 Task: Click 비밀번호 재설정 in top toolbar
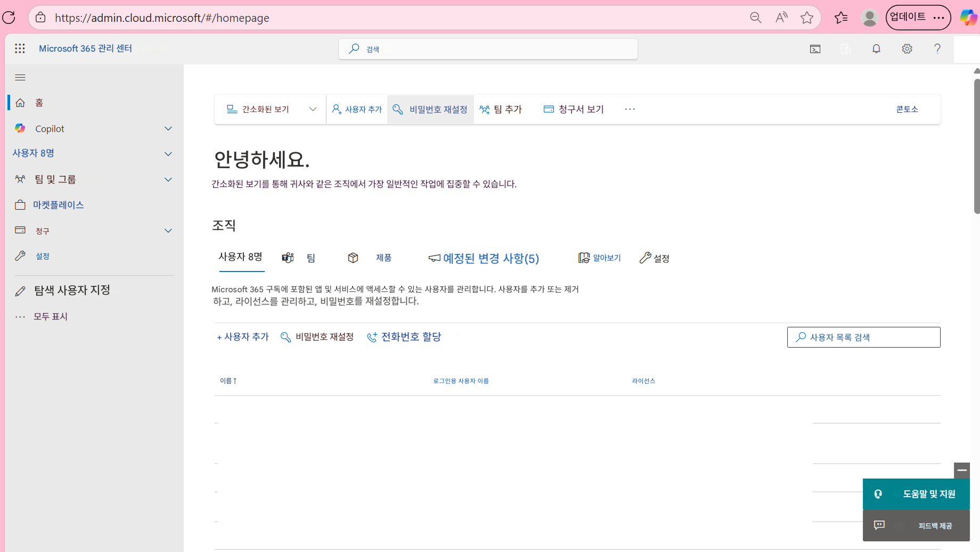pyautogui.click(x=430, y=109)
